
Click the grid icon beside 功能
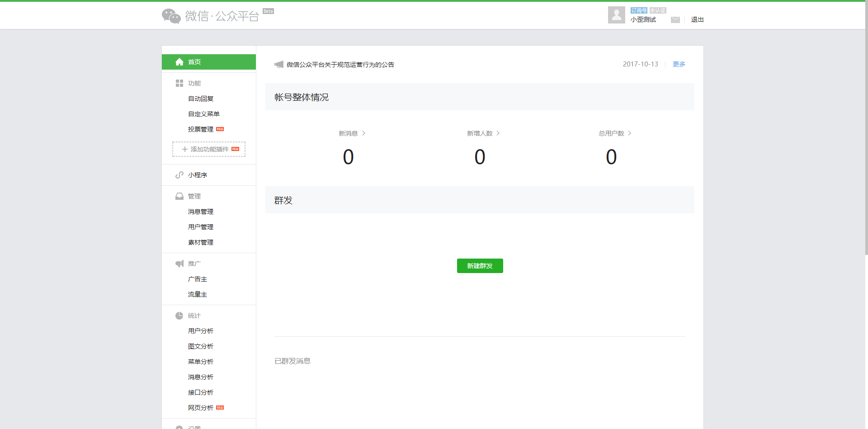(179, 83)
